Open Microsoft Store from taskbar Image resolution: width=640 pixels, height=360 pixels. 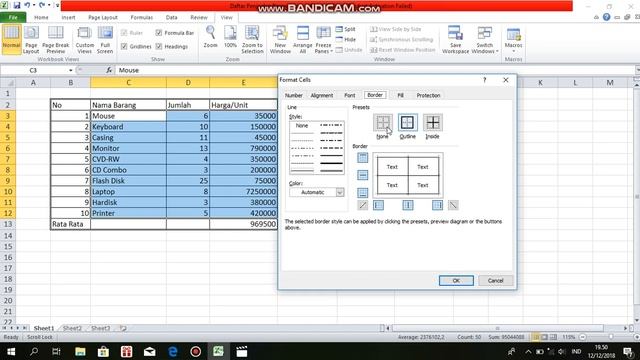pyautogui.click(x=103, y=351)
